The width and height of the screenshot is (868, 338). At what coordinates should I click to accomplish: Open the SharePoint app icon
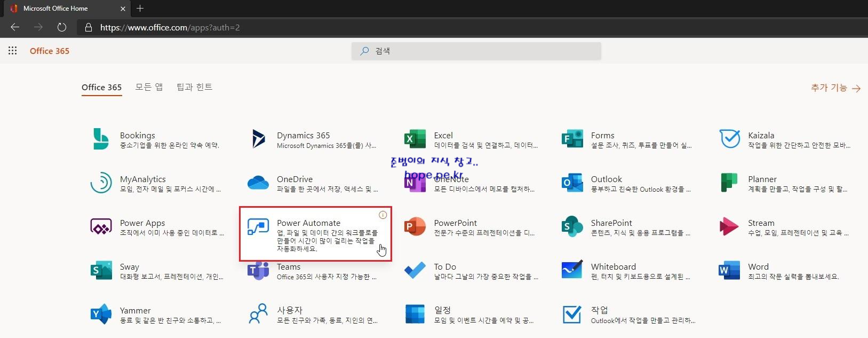572,227
